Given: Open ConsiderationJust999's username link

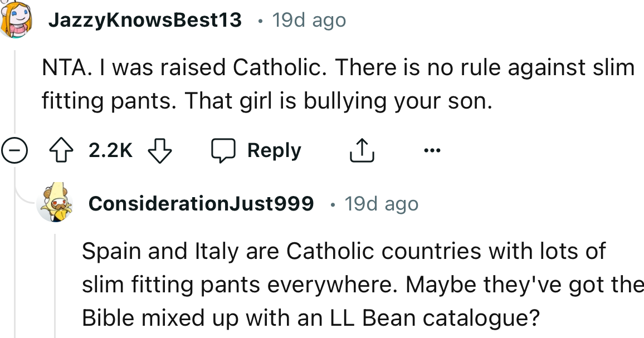Looking at the screenshot, I should click(202, 203).
